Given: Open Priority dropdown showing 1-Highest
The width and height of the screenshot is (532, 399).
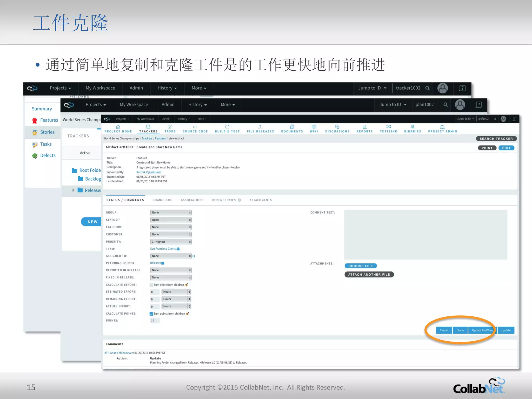Looking at the screenshot, I should [170, 242].
